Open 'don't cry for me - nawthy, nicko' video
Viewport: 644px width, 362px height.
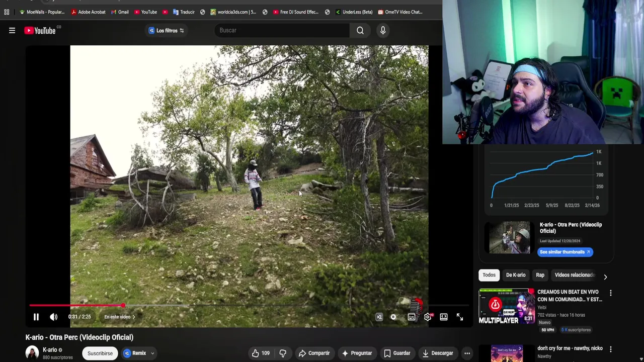(x=570, y=348)
